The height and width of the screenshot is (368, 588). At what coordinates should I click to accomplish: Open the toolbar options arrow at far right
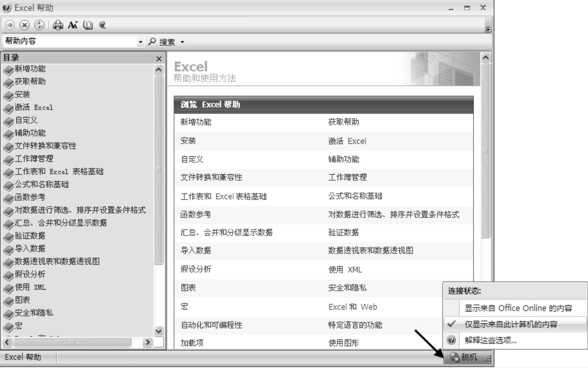(x=488, y=29)
